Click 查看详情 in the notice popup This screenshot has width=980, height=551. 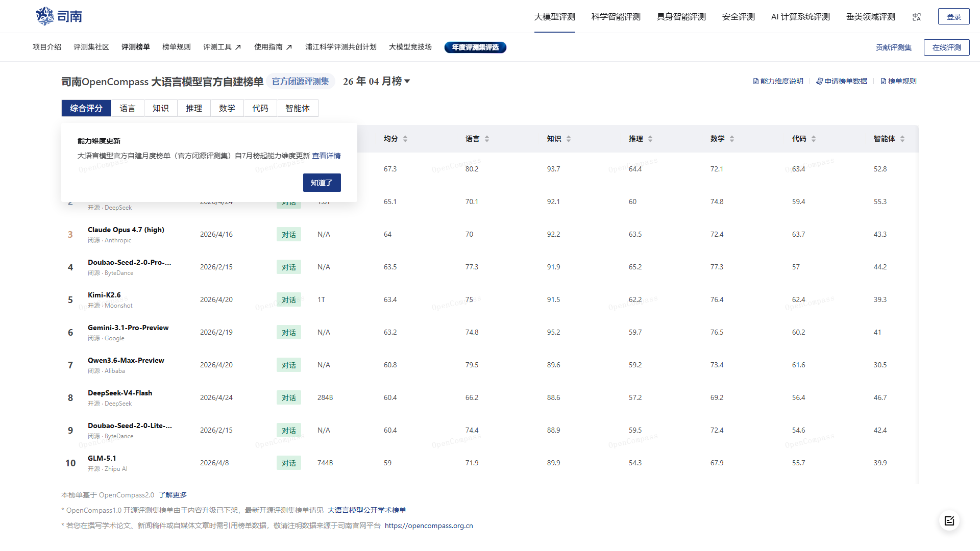[x=327, y=156]
